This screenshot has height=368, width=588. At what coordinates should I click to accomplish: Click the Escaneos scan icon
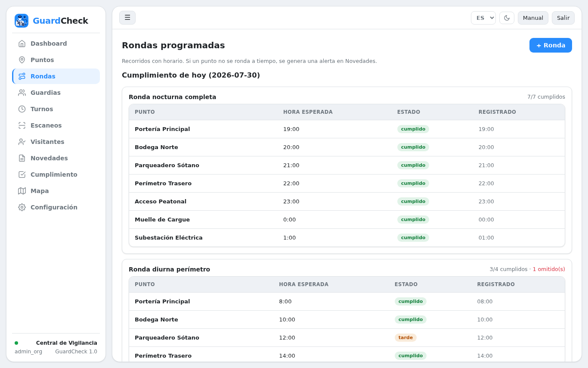coord(22,125)
